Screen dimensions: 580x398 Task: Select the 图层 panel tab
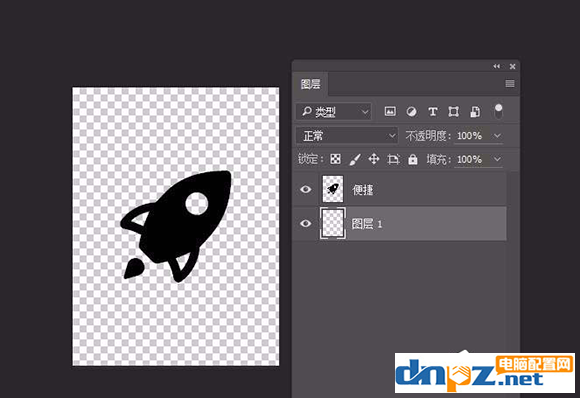[310, 84]
